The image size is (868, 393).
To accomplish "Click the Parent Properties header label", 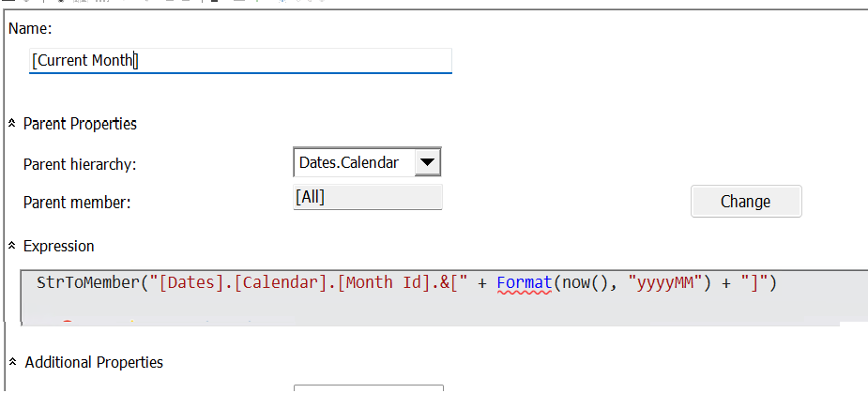I will (x=80, y=124).
